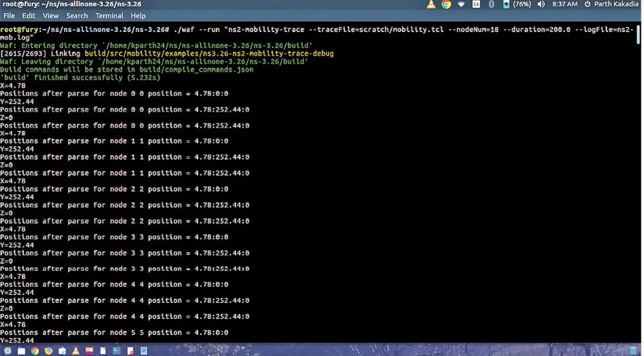644x356 pixels.
Task: Open the power session icon
Action: coord(588,4)
